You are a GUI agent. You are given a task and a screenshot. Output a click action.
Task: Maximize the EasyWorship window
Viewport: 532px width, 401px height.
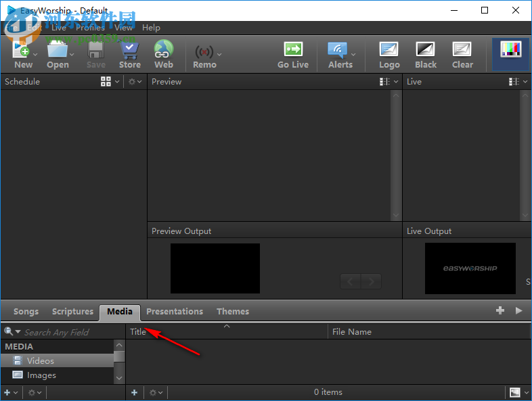(485, 10)
